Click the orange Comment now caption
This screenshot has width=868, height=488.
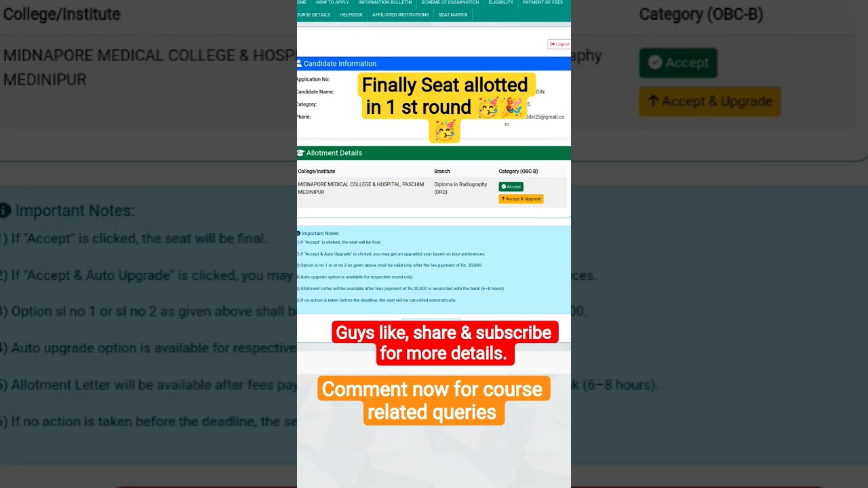[x=433, y=400]
